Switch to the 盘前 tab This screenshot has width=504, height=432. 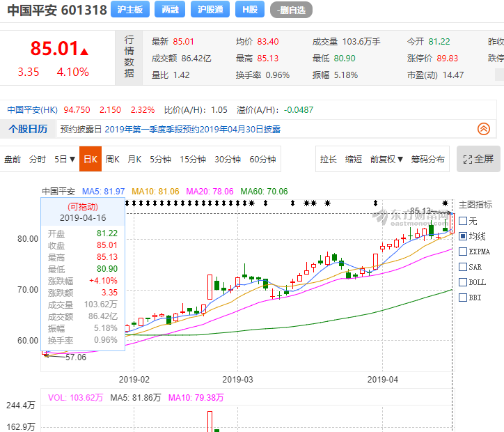(x=13, y=160)
